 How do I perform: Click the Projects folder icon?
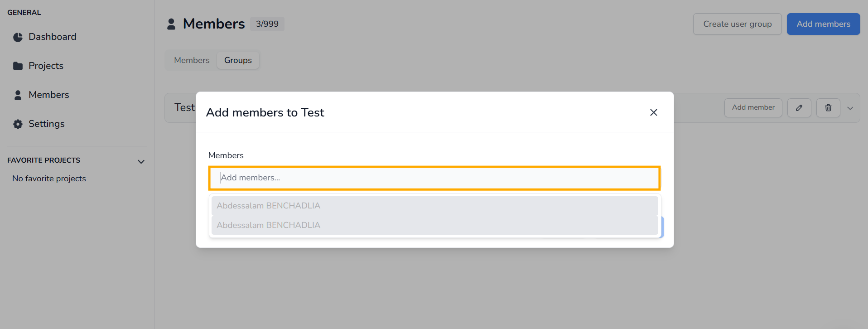click(18, 66)
